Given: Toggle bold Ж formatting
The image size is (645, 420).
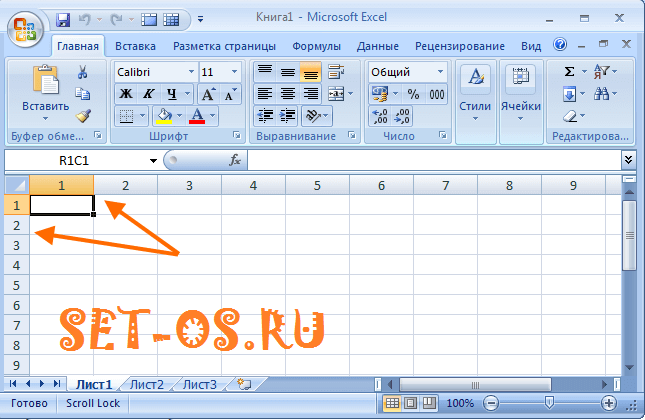Looking at the screenshot, I should [126, 94].
